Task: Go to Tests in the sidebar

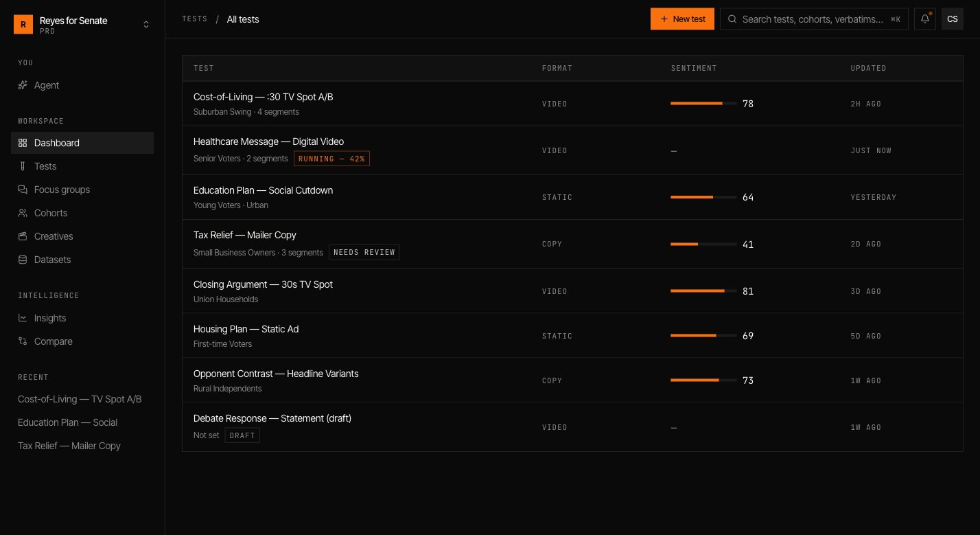Action: [x=82, y=166]
